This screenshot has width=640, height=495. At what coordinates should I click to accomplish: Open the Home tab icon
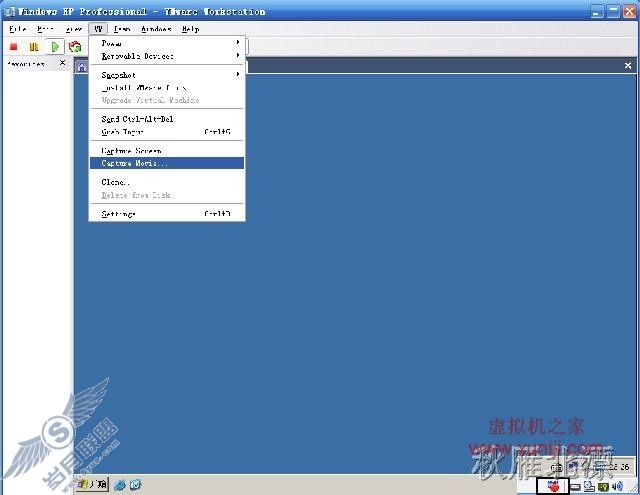click(x=82, y=67)
